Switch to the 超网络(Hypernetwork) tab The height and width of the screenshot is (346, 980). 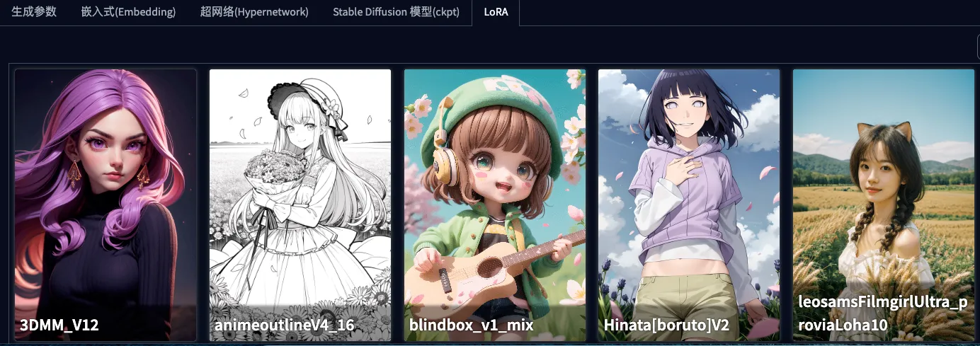tap(254, 12)
